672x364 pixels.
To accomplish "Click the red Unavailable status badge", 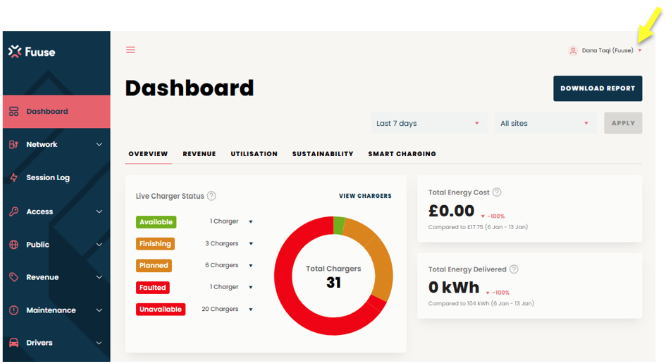I will [160, 309].
